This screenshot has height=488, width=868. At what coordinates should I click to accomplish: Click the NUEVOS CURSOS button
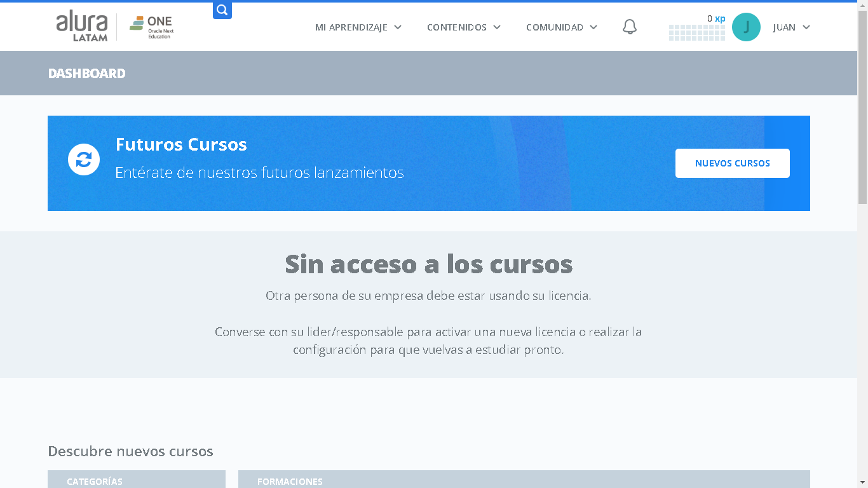point(733,163)
